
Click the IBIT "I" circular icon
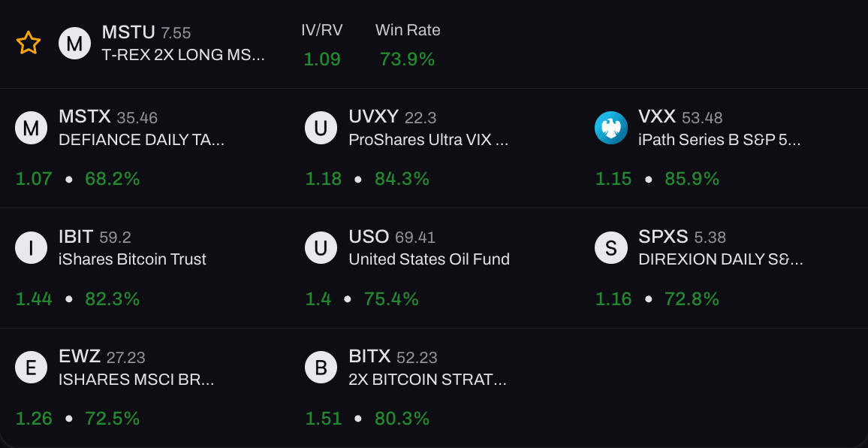coord(31,247)
